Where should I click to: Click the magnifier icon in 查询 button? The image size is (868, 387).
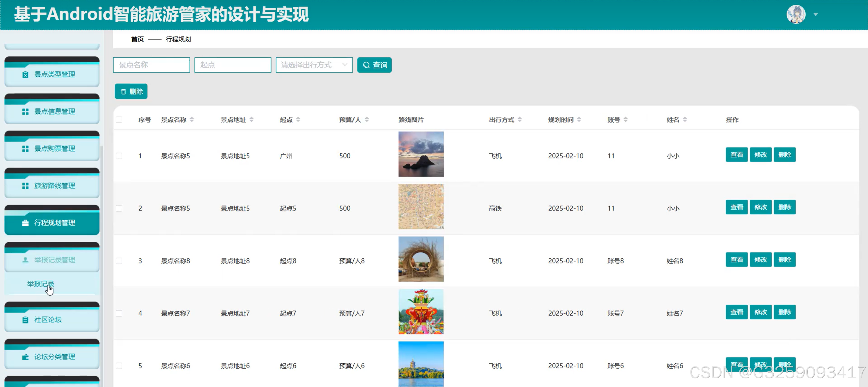pyautogui.click(x=367, y=65)
